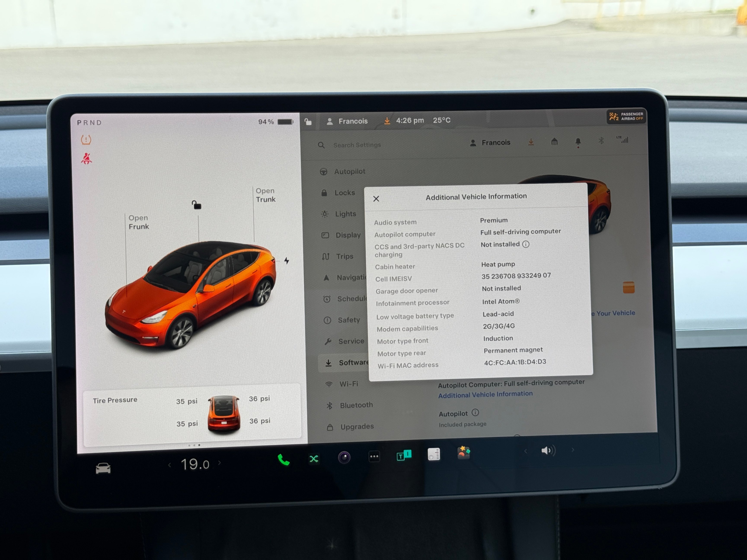
Task: Tap the speaker volume control
Action: 548,451
